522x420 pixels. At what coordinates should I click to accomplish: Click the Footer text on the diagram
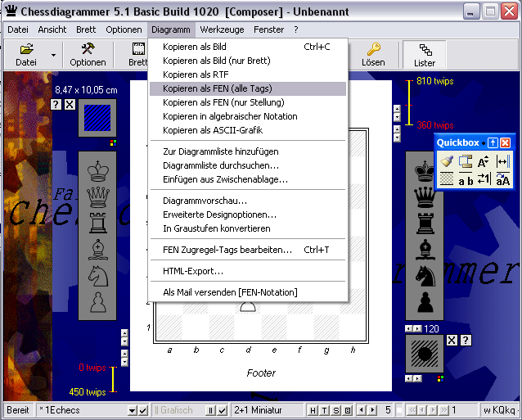[261, 373]
